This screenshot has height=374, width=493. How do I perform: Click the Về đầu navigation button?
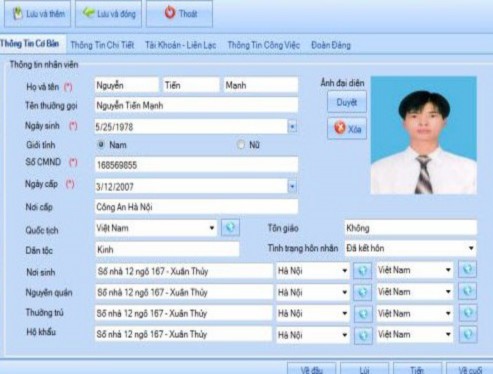pos(312,369)
